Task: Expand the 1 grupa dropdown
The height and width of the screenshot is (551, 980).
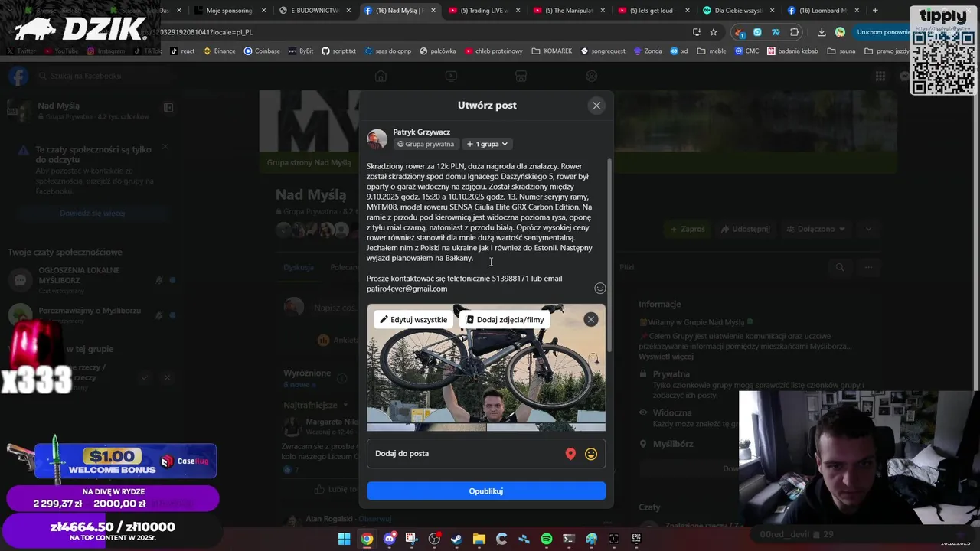Action: pyautogui.click(x=487, y=144)
